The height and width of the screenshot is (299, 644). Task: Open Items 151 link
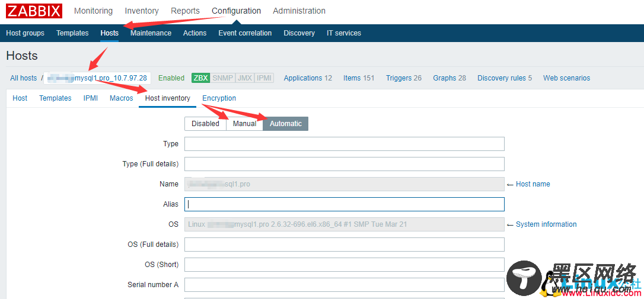359,78
